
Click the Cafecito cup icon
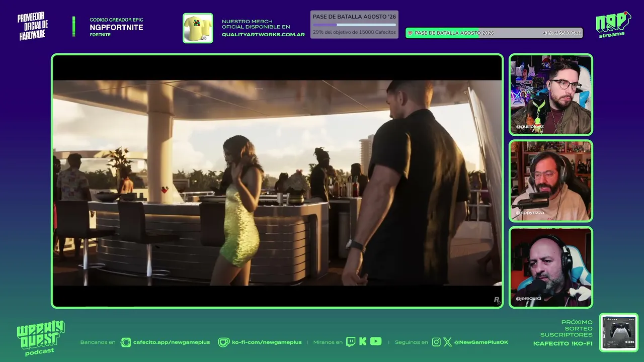(x=126, y=342)
